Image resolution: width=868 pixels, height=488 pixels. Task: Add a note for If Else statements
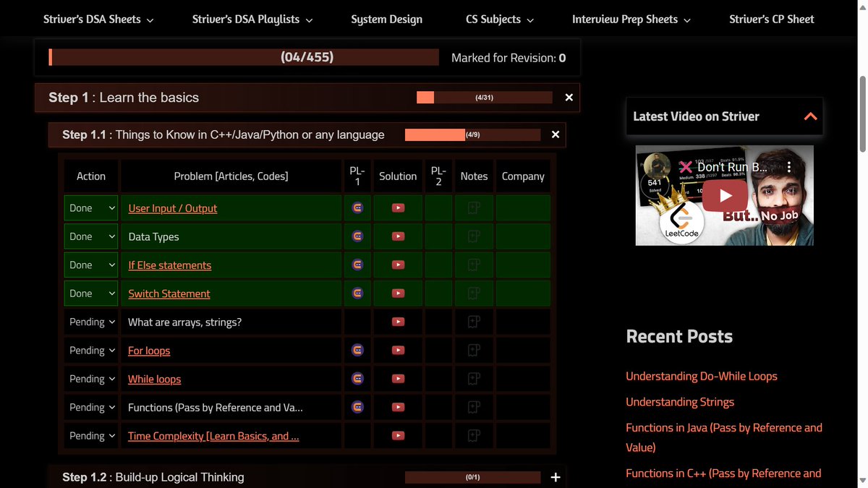point(474,265)
